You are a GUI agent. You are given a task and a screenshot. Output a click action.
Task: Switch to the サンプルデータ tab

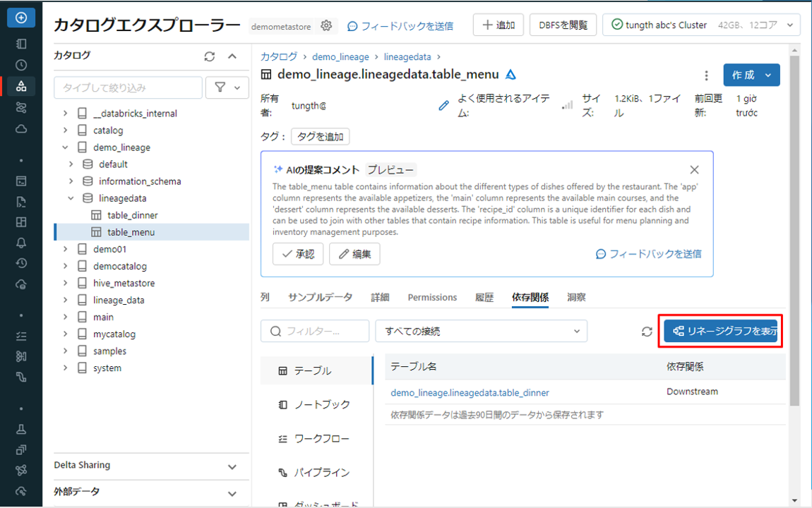coord(320,297)
